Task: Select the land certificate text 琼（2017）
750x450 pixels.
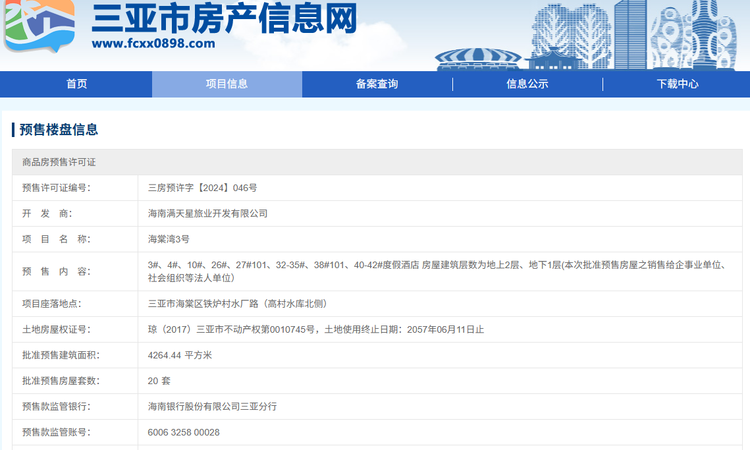Action: pyautogui.click(x=316, y=329)
